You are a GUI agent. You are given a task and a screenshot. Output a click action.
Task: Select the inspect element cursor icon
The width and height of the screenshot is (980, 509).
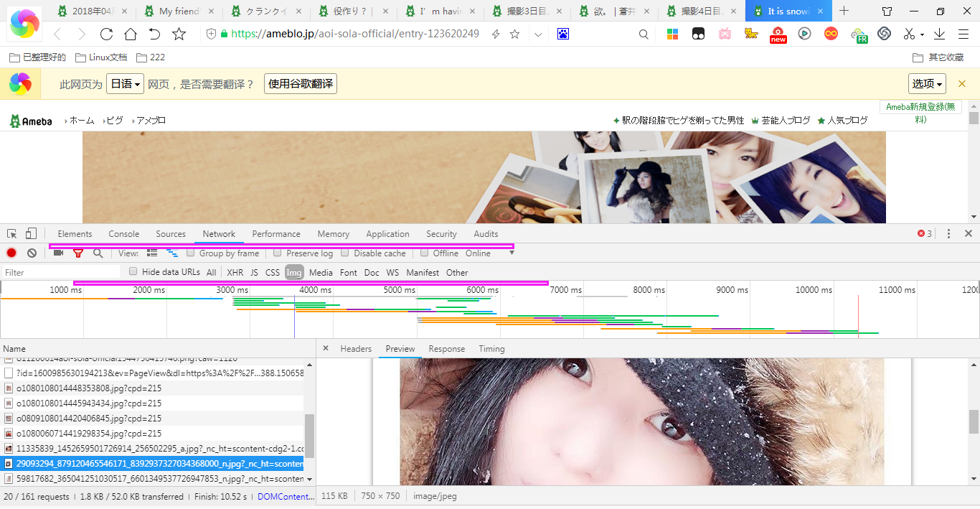pyautogui.click(x=12, y=233)
